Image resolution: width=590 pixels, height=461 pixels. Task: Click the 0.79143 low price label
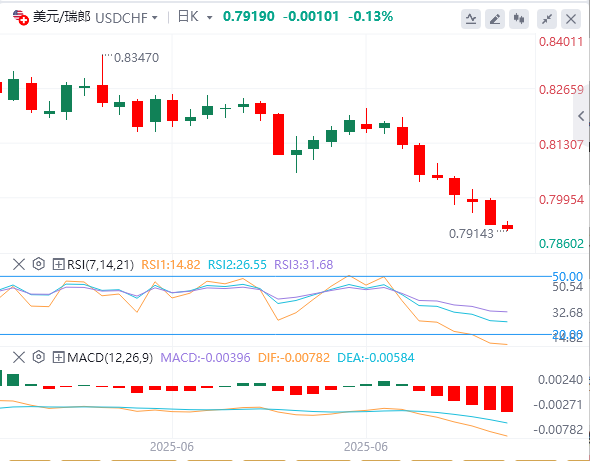click(x=471, y=234)
